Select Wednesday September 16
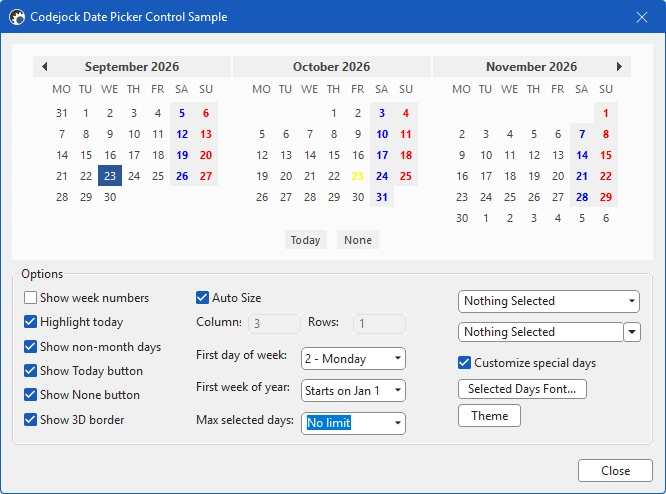 (x=110, y=155)
